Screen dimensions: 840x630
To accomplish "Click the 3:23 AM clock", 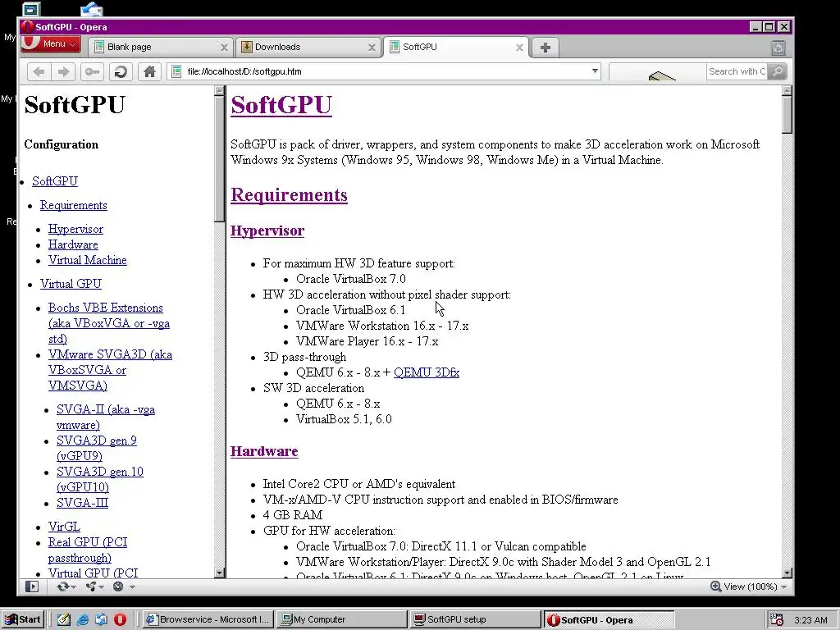I will click(x=810, y=620).
